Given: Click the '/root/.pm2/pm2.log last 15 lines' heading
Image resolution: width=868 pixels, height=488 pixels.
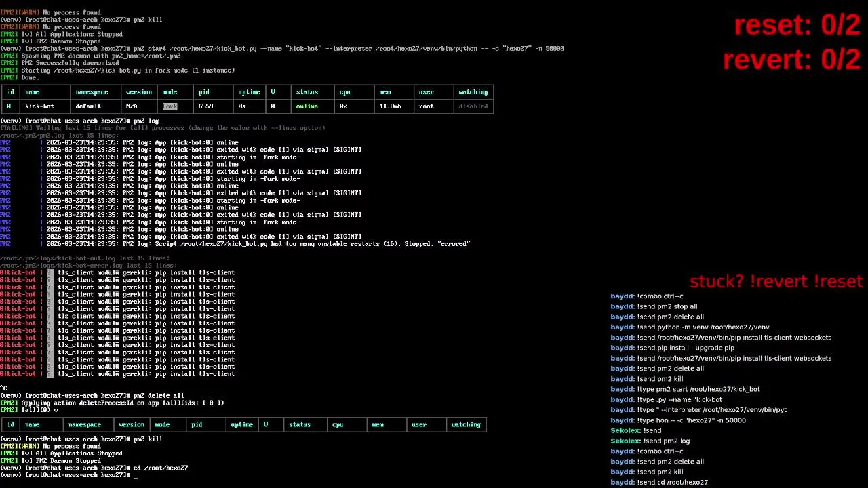Looking at the screenshot, I should (60, 136).
